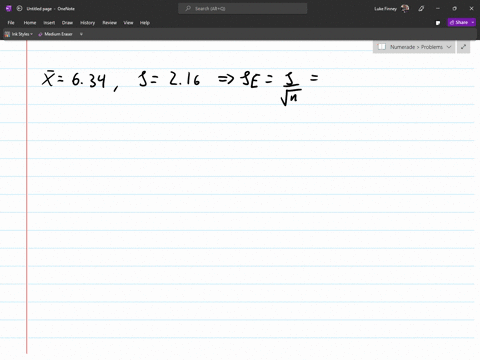Open the Draw tab
Screen dimensions: 480x360
pos(67,23)
